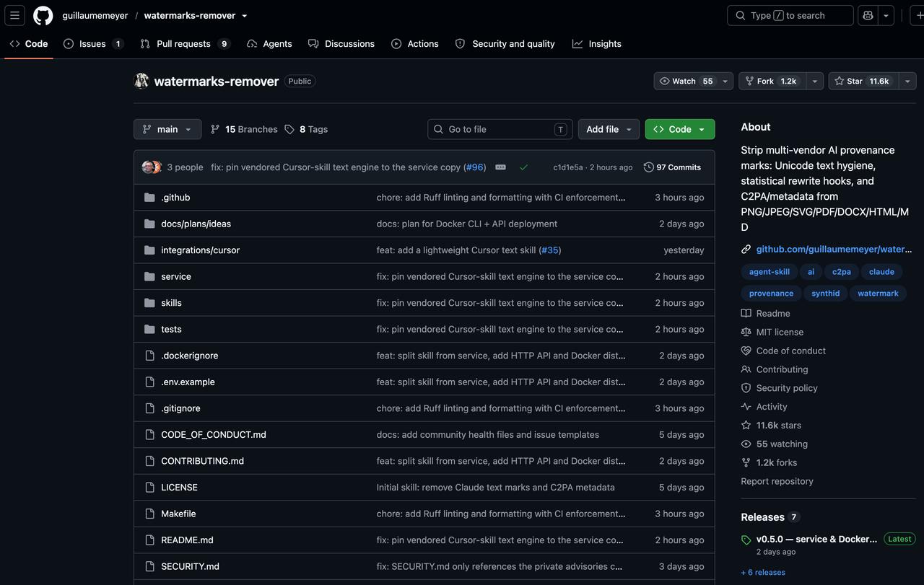Click the book icon next to Readme

click(746, 313)
